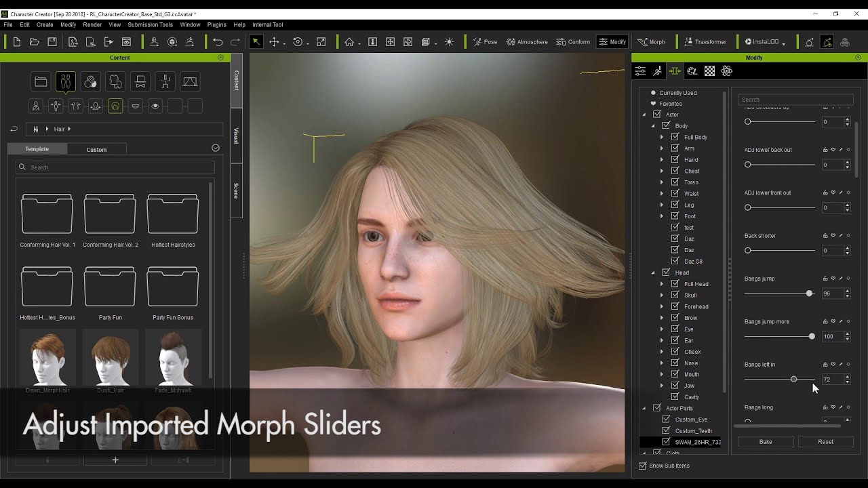Click the lock icon for Bangs left in
868x488 pixels.
tap(825, 365)
